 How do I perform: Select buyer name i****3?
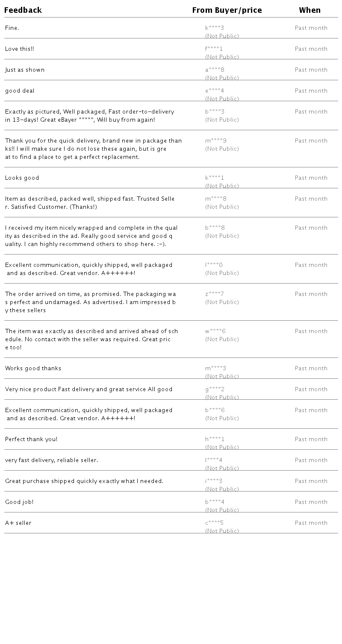(214, 481)
